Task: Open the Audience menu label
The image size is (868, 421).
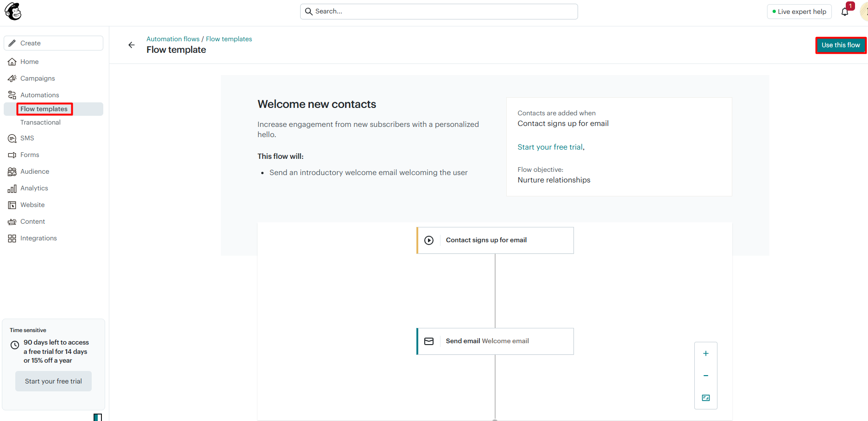Action: [35, 171]
